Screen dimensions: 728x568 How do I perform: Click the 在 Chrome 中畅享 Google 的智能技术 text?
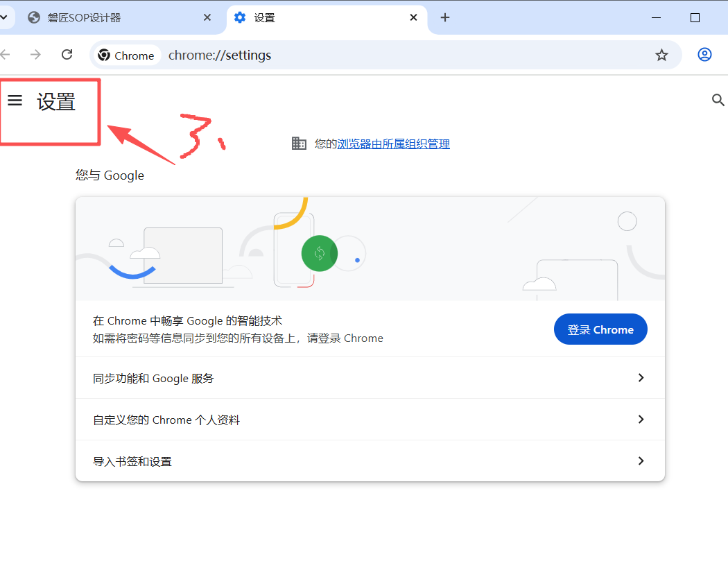(187, 321)
